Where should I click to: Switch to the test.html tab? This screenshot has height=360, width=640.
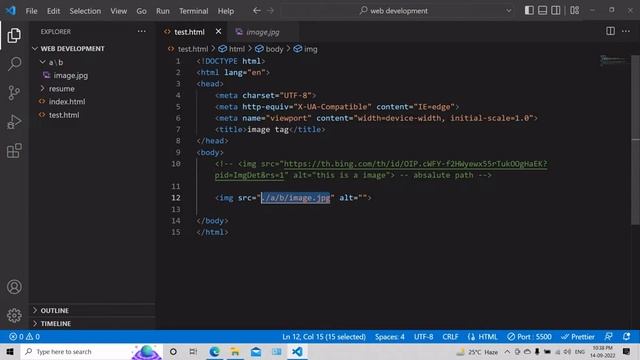coord(189,32)
